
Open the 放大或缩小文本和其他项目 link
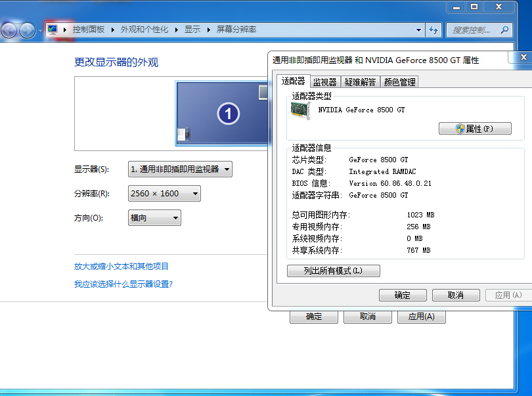[122, 267]
